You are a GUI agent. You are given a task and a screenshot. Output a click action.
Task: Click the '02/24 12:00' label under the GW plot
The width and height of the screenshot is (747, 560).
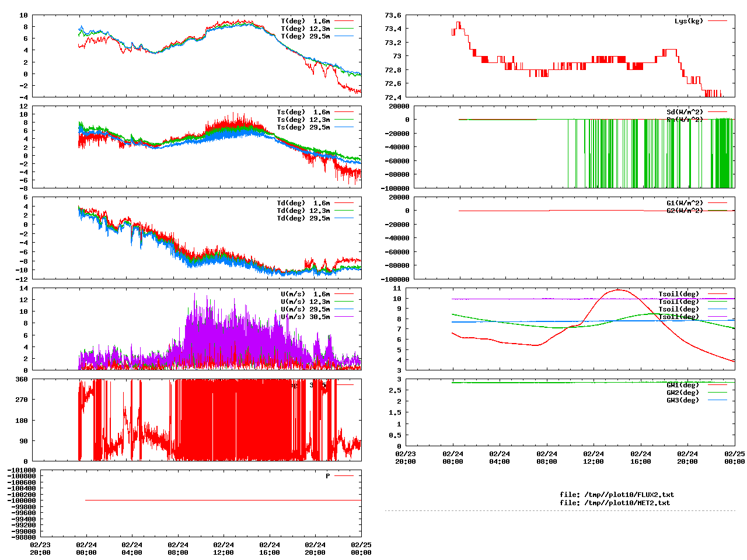[x=594, y=457]
